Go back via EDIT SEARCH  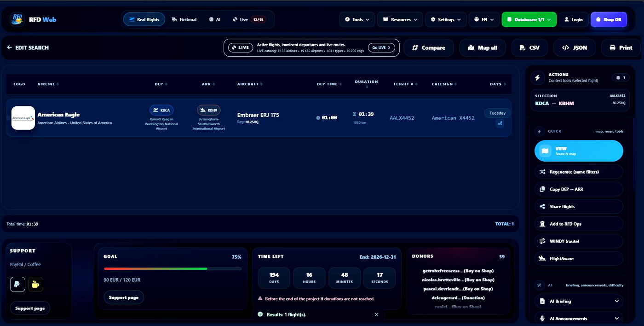[x=28, y=47]
